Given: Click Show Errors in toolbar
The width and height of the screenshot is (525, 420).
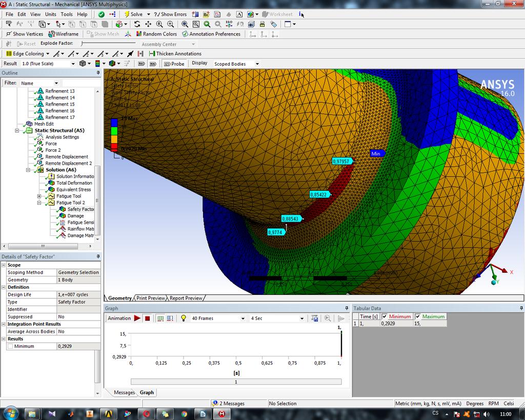Looking at the screenshot, I should [x=170, y=14].
